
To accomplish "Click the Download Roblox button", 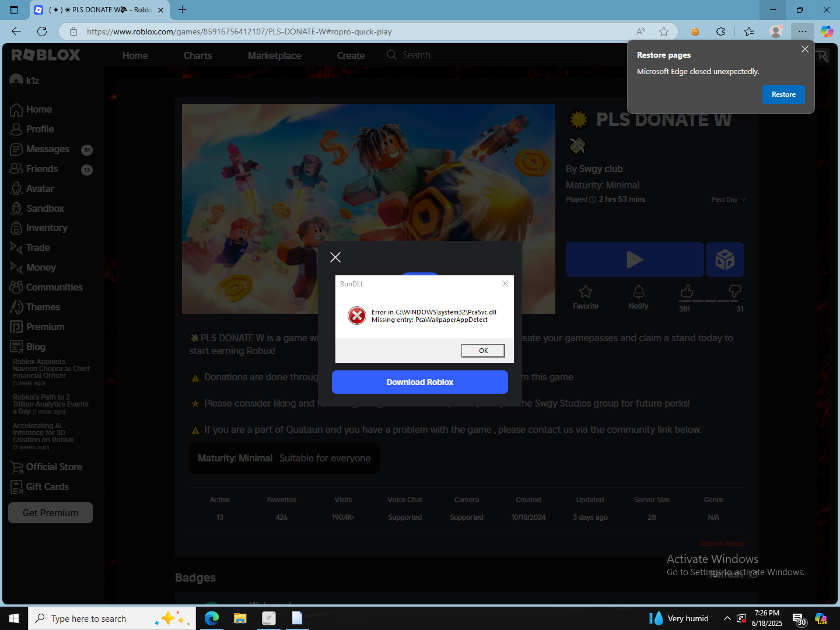I will (x=420, y=382).
